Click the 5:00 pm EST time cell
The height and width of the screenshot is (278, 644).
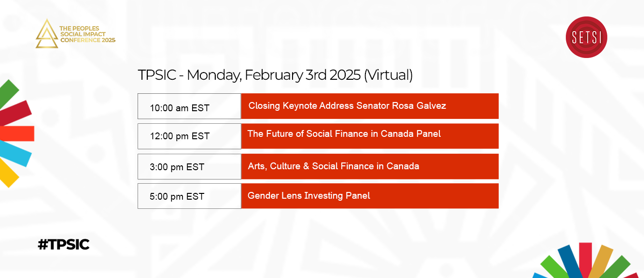click(x=189, y=196)
